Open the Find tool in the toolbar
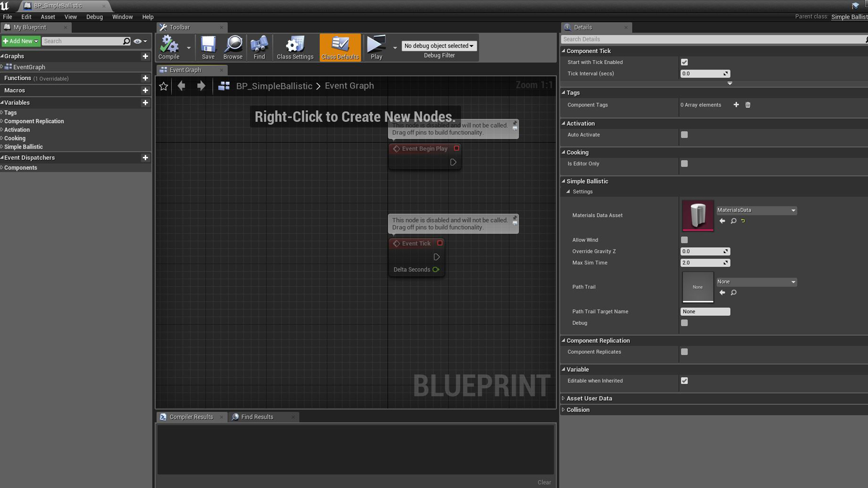Screen dimensions: 868x488 (x=259, y=47)
